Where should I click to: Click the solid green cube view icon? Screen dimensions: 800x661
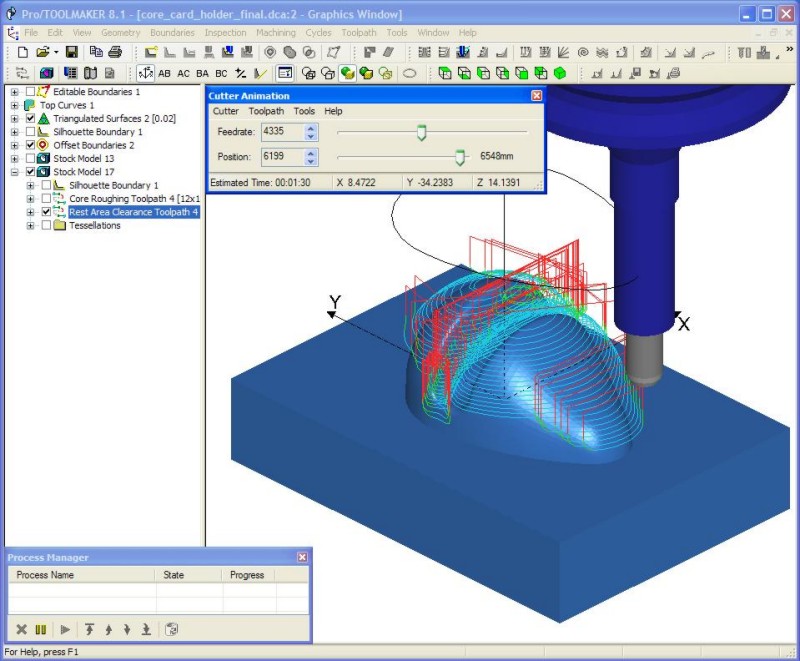click(560, 73)
